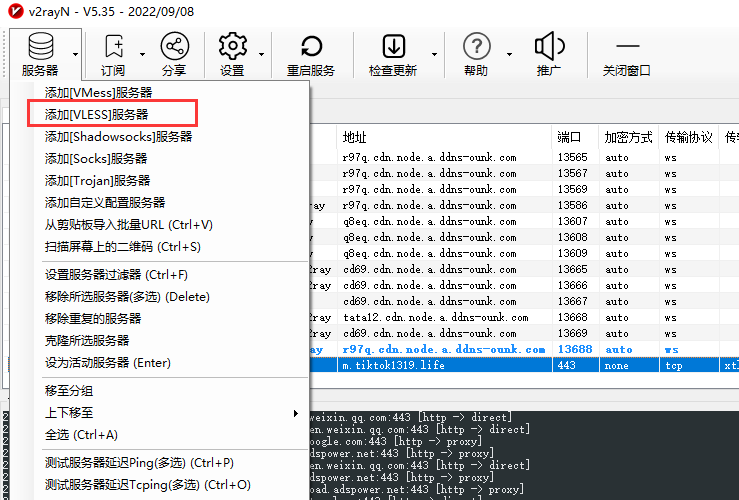Click the Promotion (推广) speaker icon

[x=549, y=46]
